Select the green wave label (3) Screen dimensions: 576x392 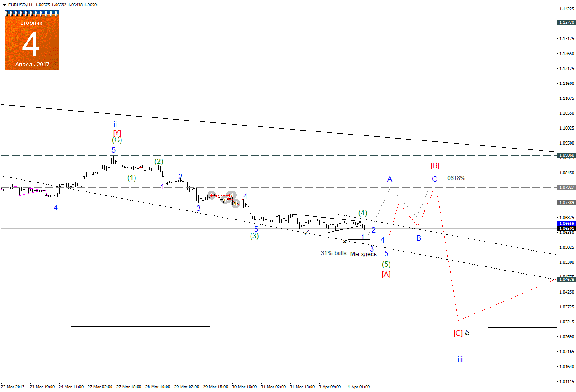(255, 236)
